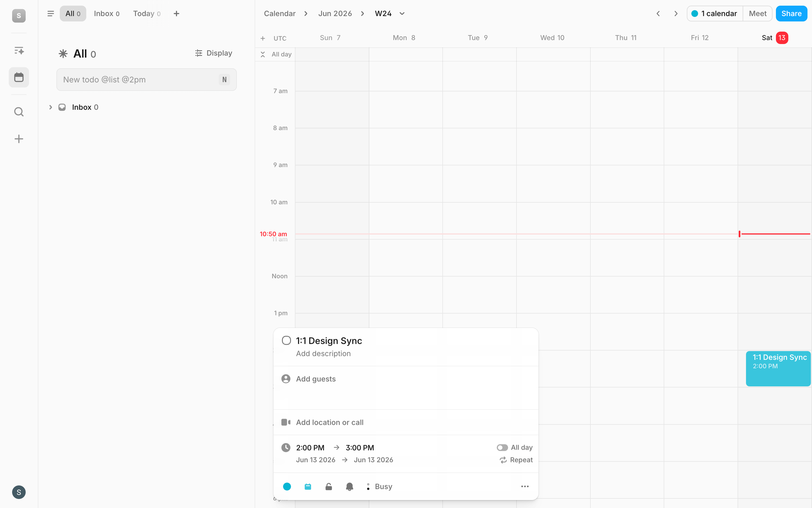Image resolution: width=812 pixels, height=508 pixels.
Task: Click the guests person icon
Action: [x=286, y=379]
